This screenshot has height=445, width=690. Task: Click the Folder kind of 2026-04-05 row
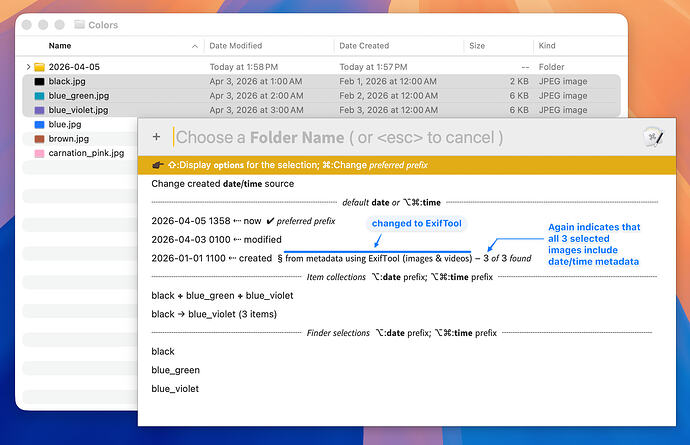[551, 67]
